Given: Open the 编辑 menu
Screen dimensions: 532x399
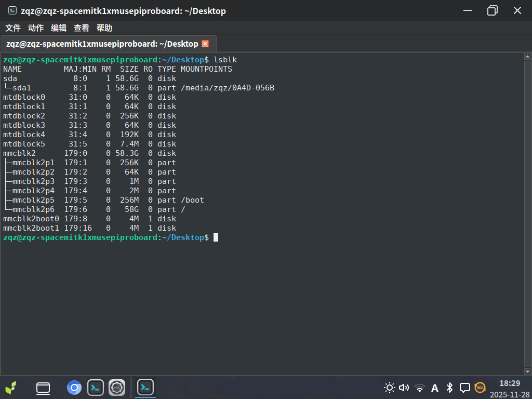Looking at the screenshot, I should tap(58, 28).
